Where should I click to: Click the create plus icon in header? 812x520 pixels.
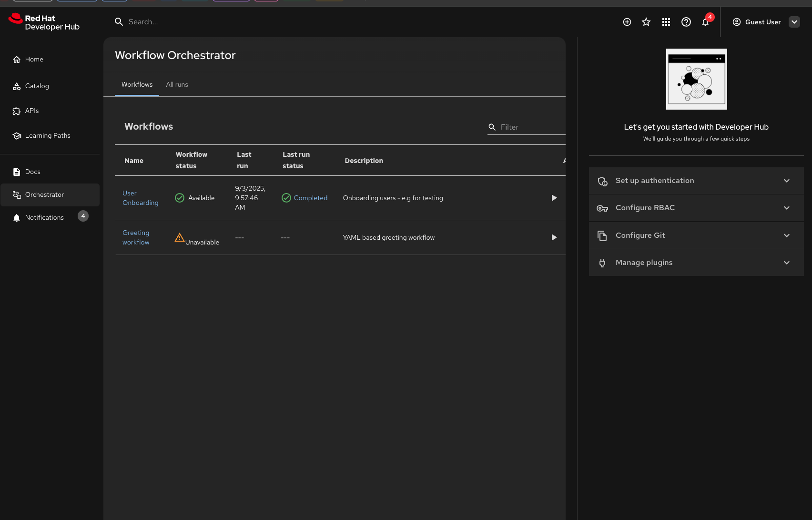coord(627,22)
